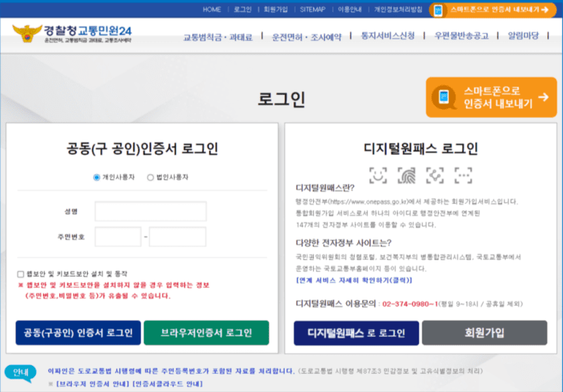563x392 pixels.
Task: Expand the 알림마당 navigation menu
Action: click(530, 37)
